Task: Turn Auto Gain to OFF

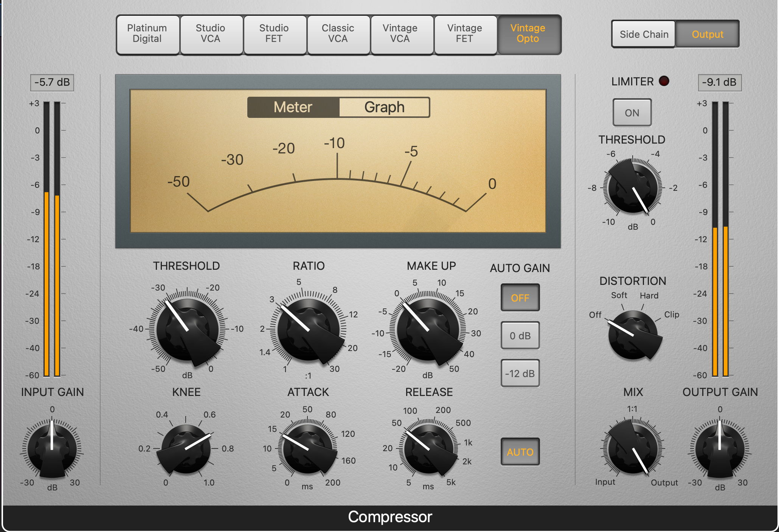Action: [x=520, y=298]
